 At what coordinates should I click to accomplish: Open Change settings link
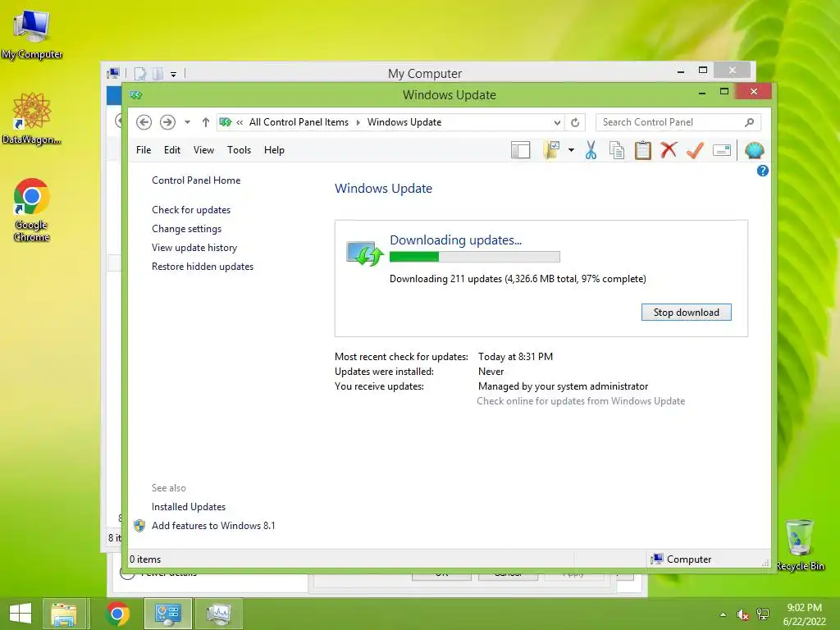[186, 229]
